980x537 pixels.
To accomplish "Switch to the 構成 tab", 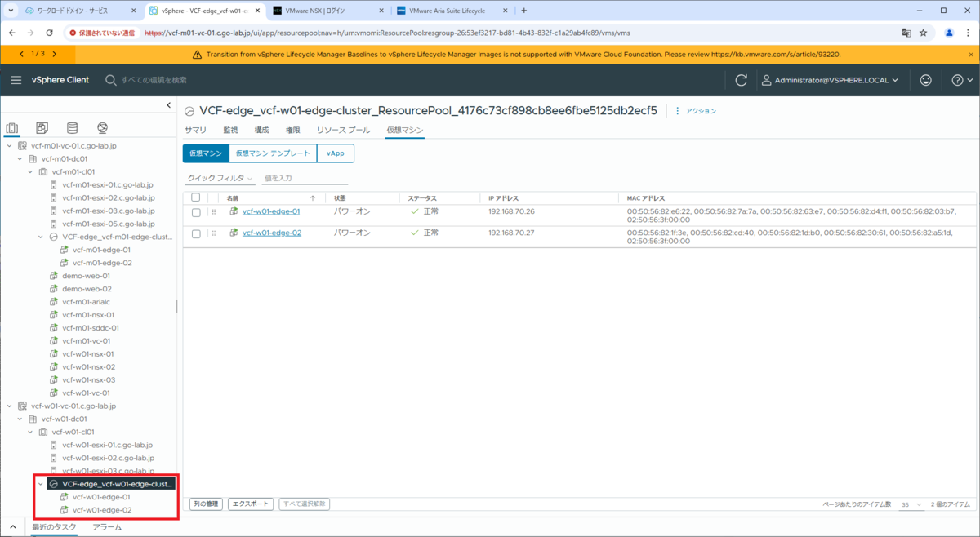I will [261, 130].
